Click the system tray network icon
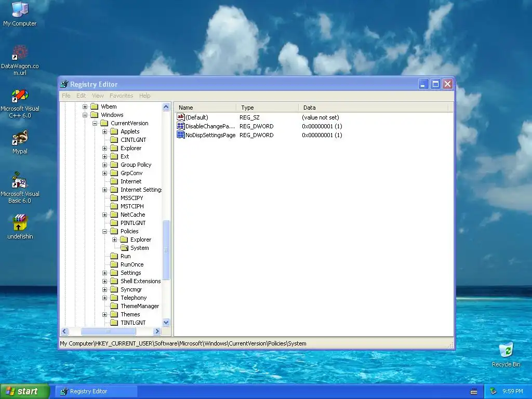Viewport: 532px width, 399px height. click(x=493, y=391)
